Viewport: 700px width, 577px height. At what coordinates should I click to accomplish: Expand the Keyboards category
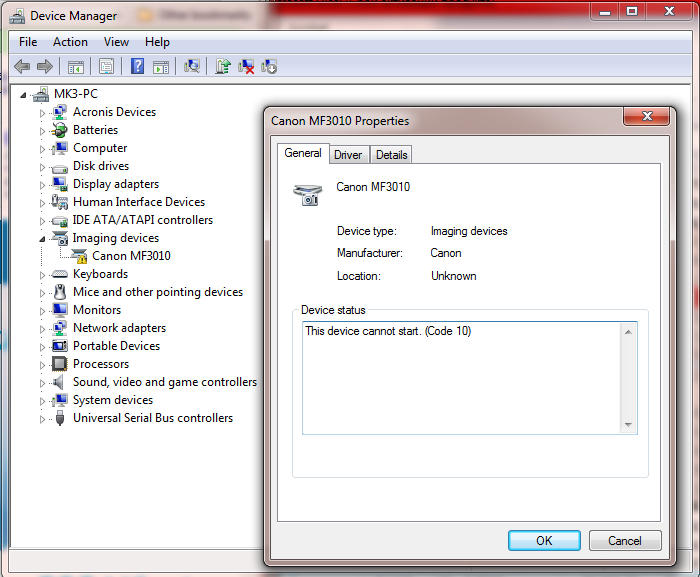[x=42, y=275]
